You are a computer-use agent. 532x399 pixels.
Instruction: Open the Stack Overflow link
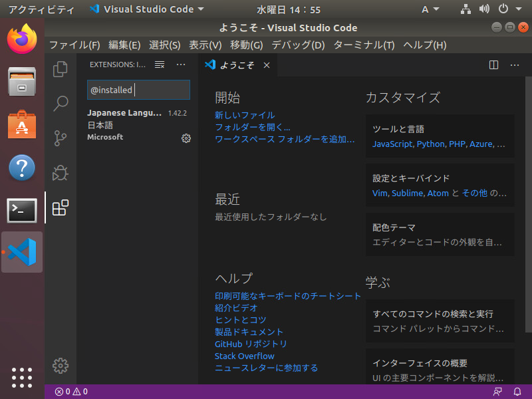point(244,356)
